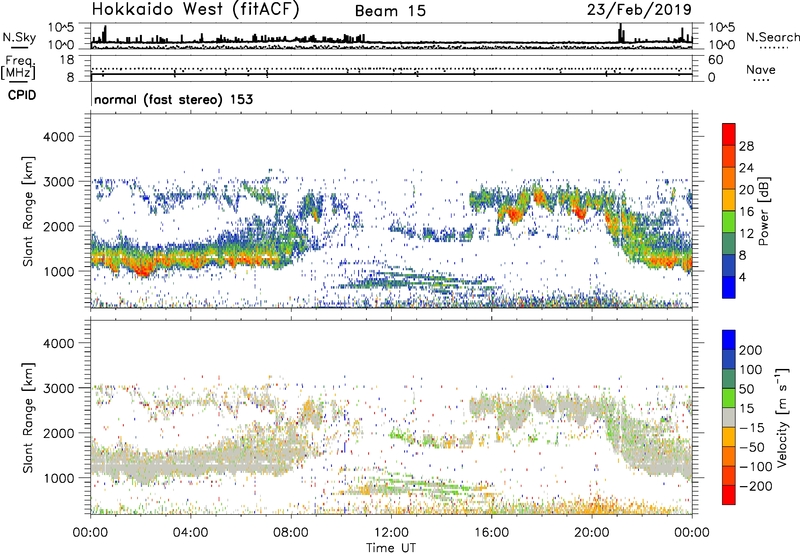Click the blue 200 band of velocity colorbar

click(729, 340)
